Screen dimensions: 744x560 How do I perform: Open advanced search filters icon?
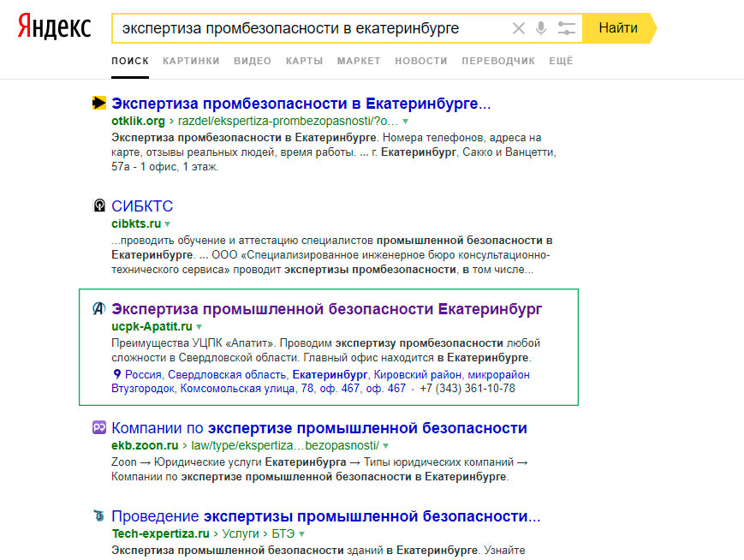click(x=566, y=28)
